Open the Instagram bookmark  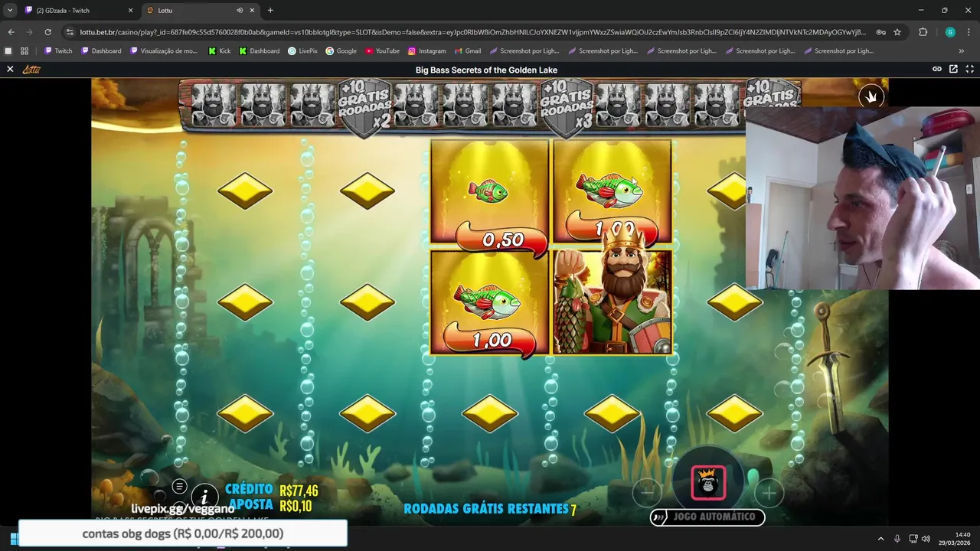click(426, 51)
